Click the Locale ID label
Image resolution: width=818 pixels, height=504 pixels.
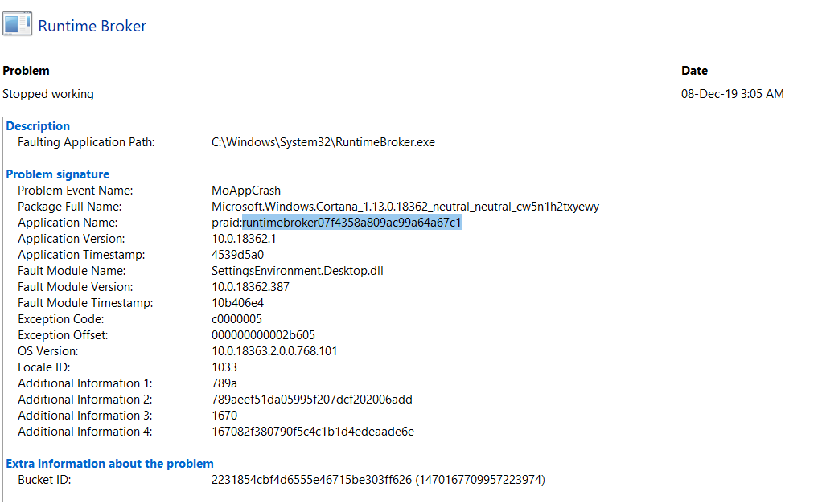[x=43, y=367]
